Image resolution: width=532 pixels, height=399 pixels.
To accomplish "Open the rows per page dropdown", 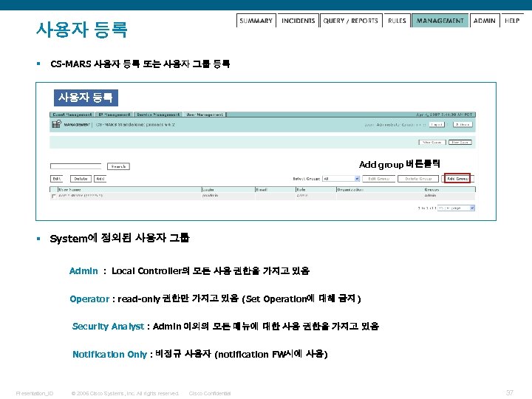I will coord(456,208).
